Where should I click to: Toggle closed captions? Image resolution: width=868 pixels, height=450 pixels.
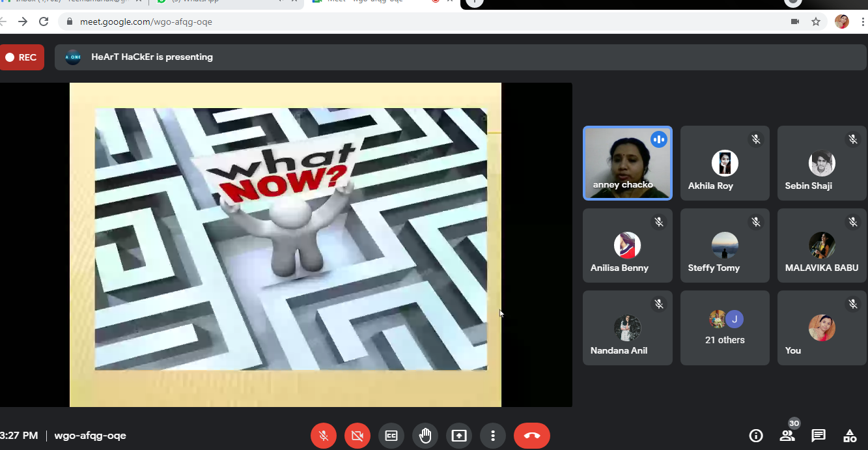coord(391,436)
